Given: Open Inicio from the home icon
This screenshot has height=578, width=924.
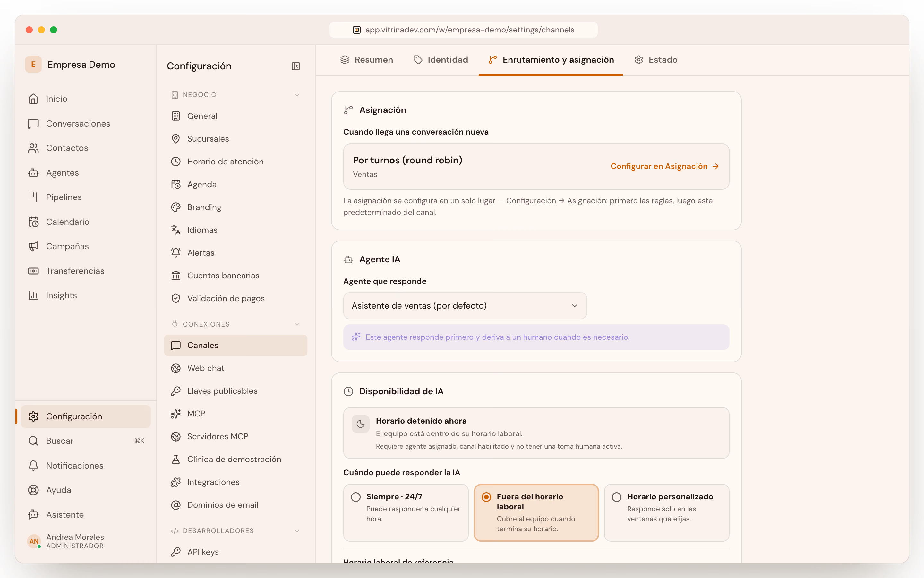Looking at the screenshot, I should (x=33, y=99).
